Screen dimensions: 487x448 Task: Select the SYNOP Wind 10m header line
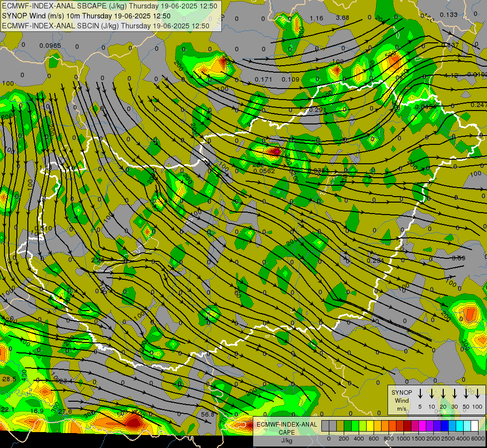86,16
